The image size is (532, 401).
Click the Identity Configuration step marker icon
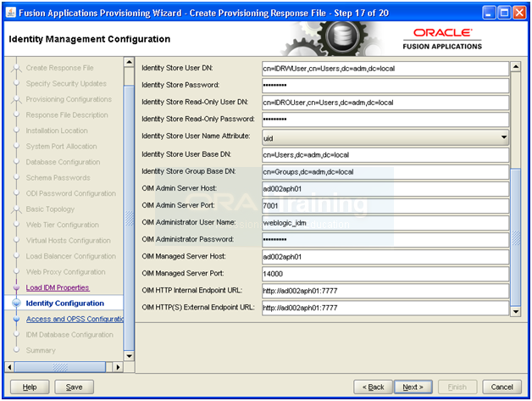pos(16,304)
